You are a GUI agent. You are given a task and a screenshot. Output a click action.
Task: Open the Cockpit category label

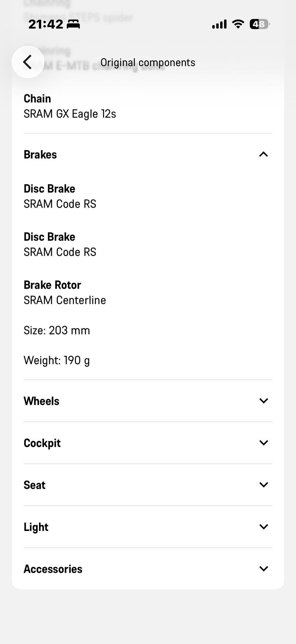[42, 443]
